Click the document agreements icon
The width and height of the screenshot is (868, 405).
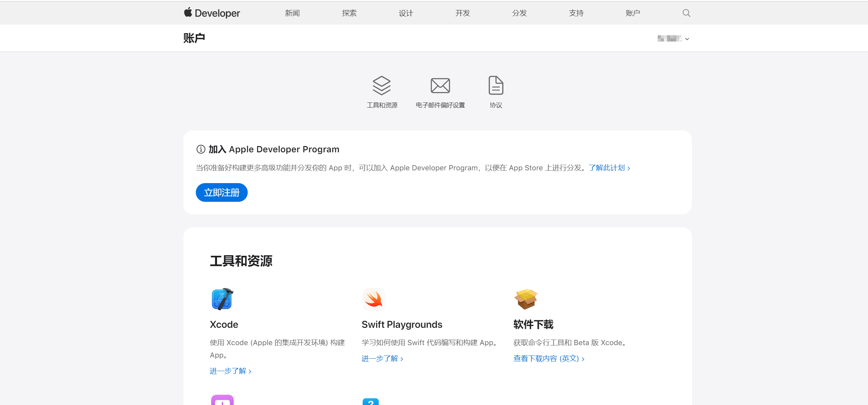[495, 85]
